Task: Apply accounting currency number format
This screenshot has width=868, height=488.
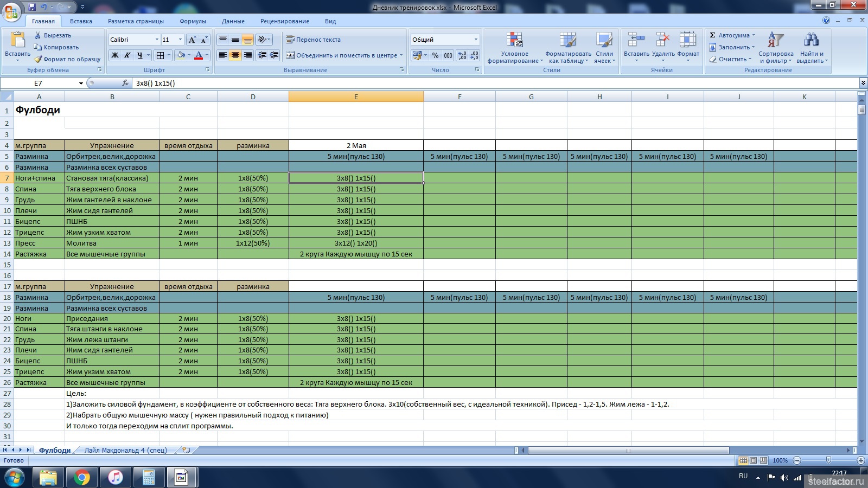Action: pyautogui.click(x=417, y=55)
